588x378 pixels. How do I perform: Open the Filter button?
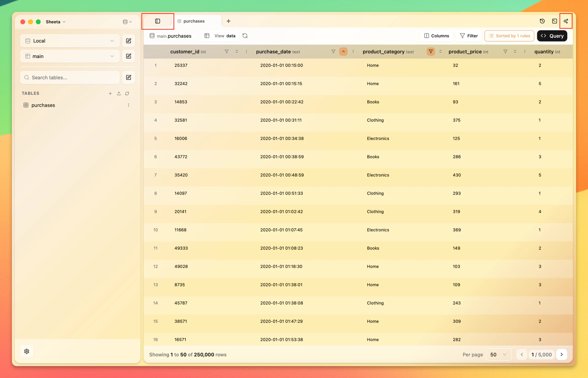(x=469, y=36)
